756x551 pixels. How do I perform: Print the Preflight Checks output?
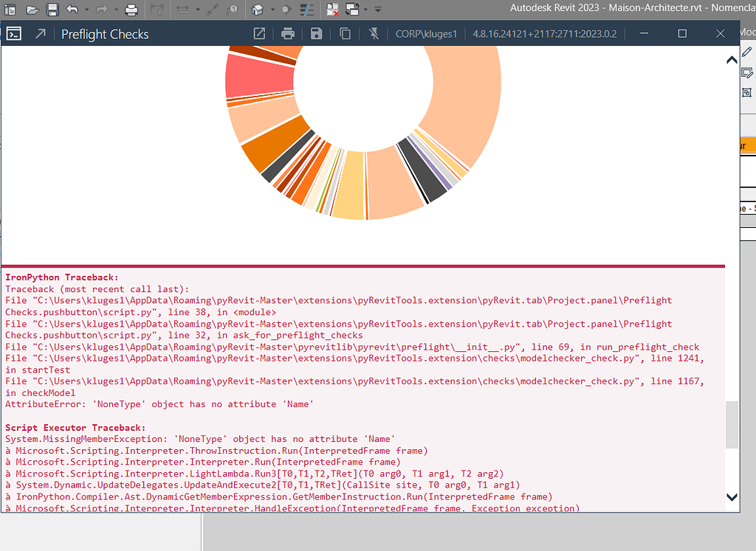coord(288,34)
